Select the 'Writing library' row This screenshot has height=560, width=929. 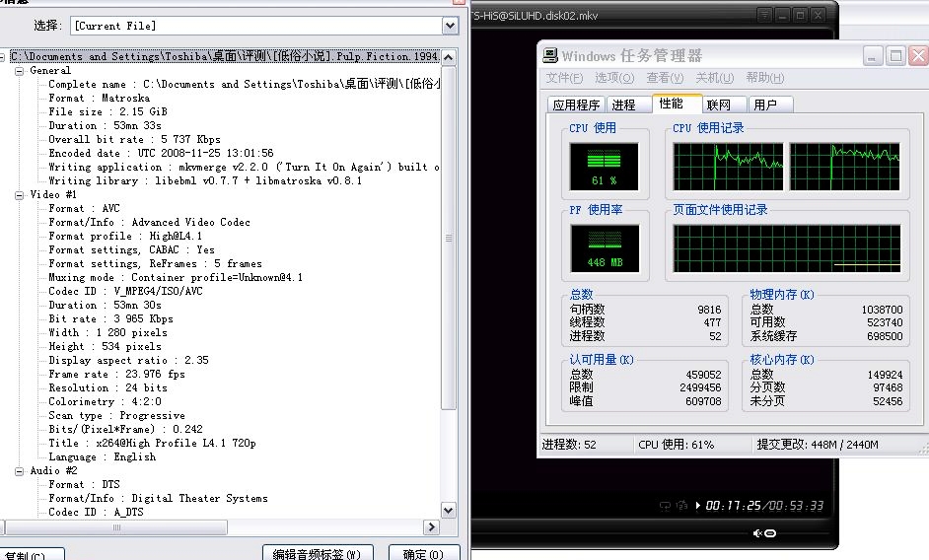tap(205, 181)
